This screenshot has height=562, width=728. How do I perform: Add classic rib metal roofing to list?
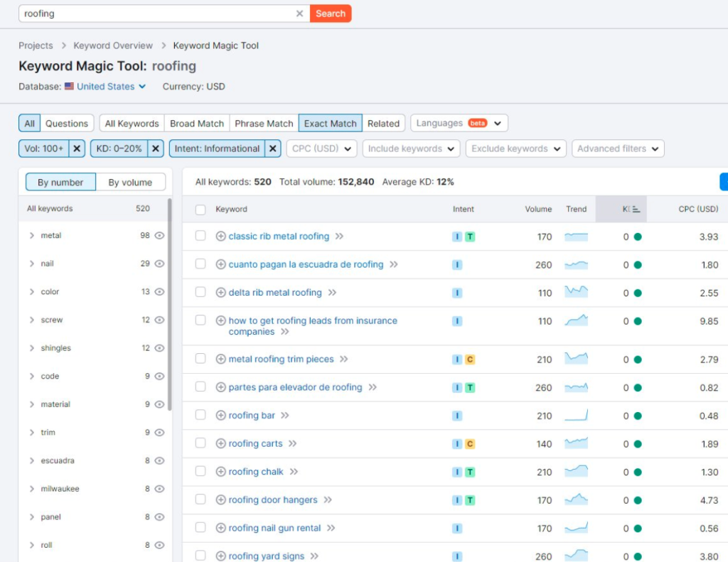click(x=221, y=236)
